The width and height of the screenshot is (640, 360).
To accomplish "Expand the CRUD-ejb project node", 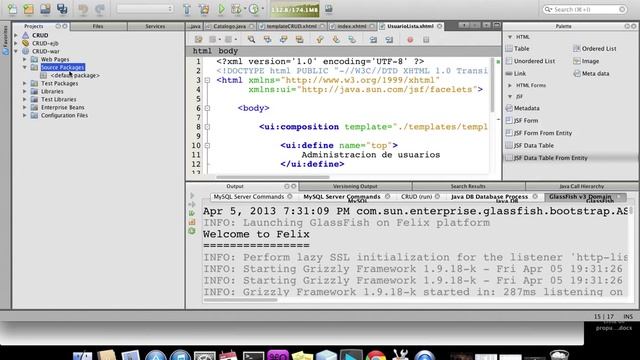I will [x=16, y=43].
